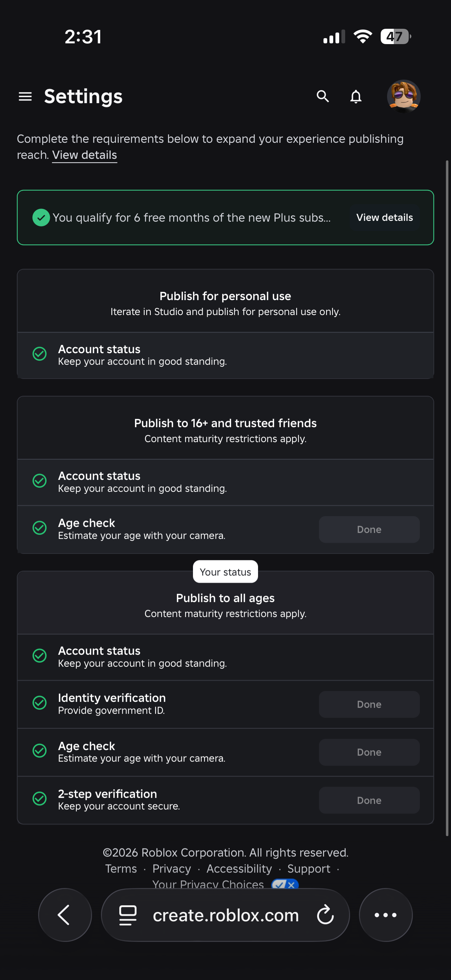The width and height of the screenshot is (451, 980).
Task: Tap the page tabs icon in address bar
Action: point(128,915)
